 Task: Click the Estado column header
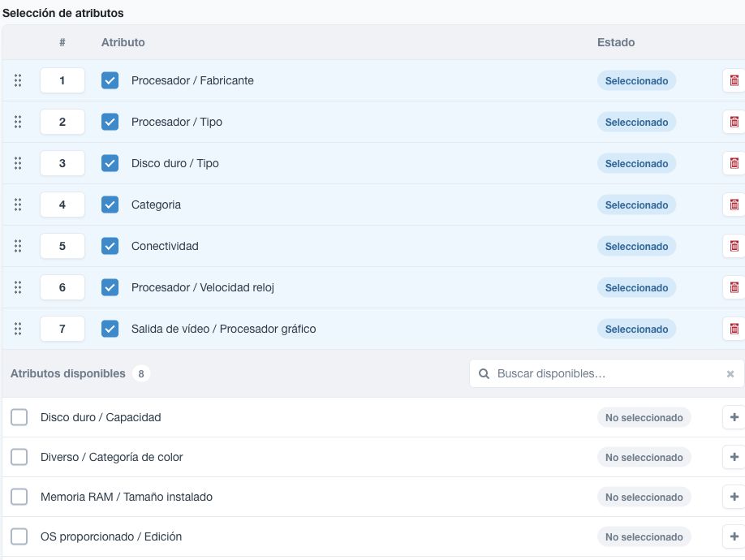pos(616,42)
